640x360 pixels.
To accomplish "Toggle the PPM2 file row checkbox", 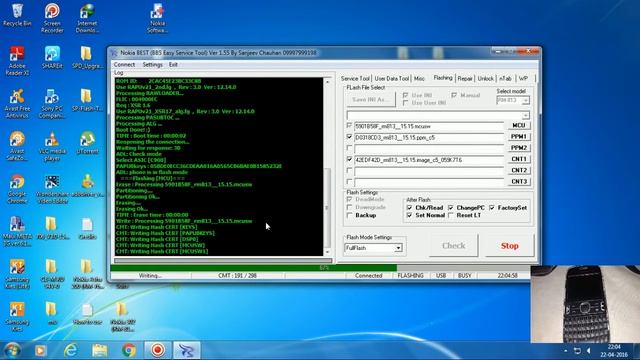I will click(x=349, y=148).
